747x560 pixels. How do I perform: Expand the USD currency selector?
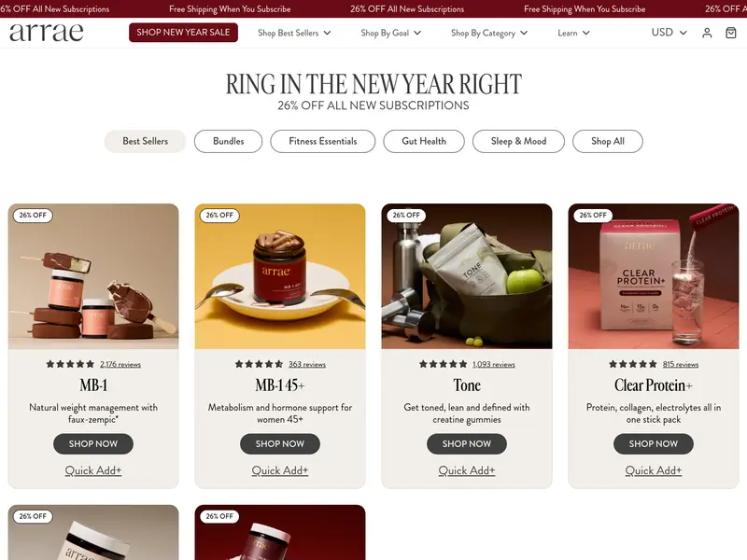point(669,33)
